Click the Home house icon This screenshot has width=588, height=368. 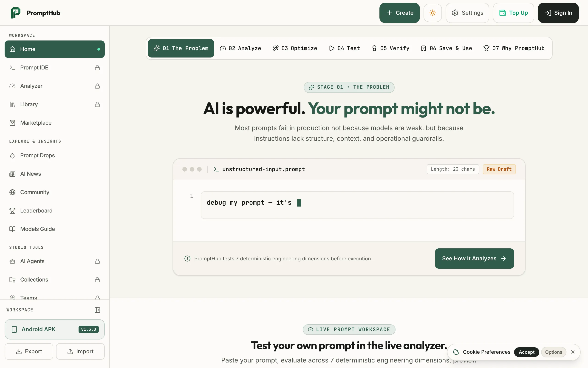click(12, 49)
